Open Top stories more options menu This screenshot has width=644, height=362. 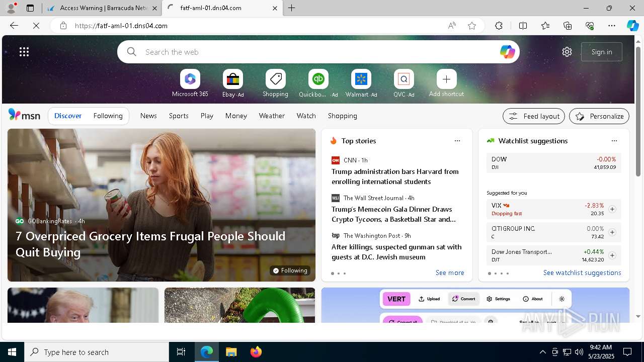tap(457, 141)
